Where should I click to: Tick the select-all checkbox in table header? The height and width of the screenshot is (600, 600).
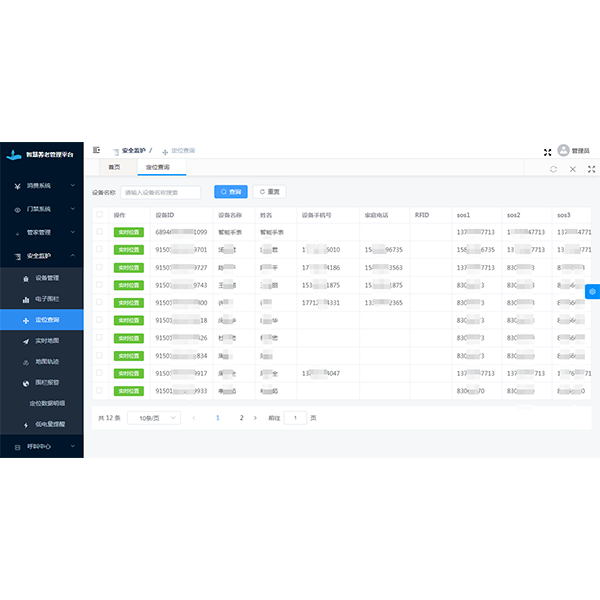click(99, 214)
